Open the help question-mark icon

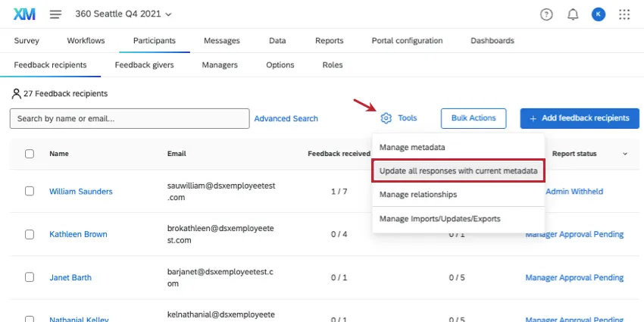(x=546, y=14)
